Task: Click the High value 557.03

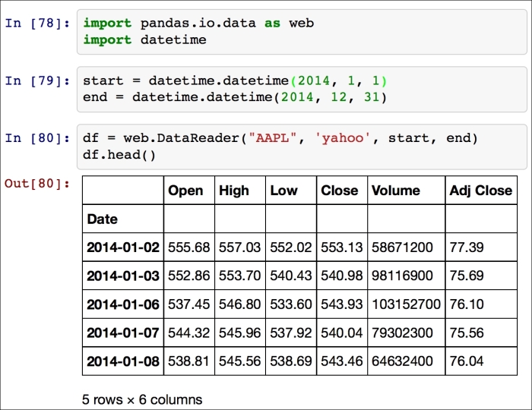Action: [x=239, y=248]
